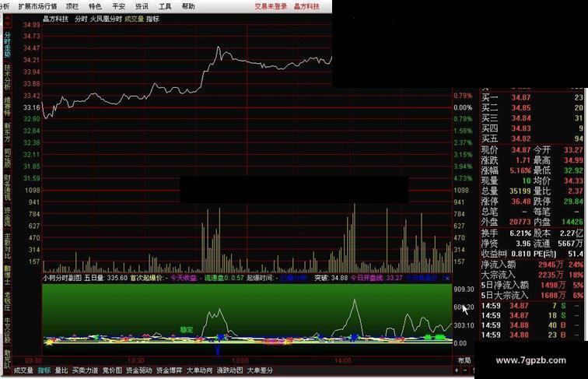Click 分时 label in chart header
Viewport: 588px width, 379px height.
click(81, 19)
